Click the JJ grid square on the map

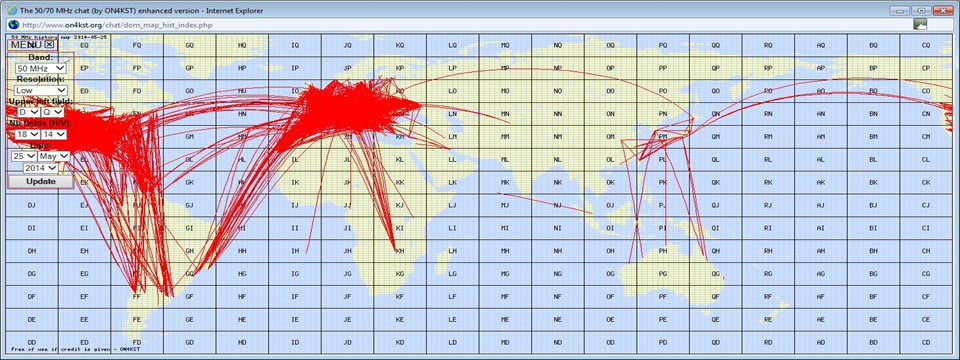coord(347,205)
